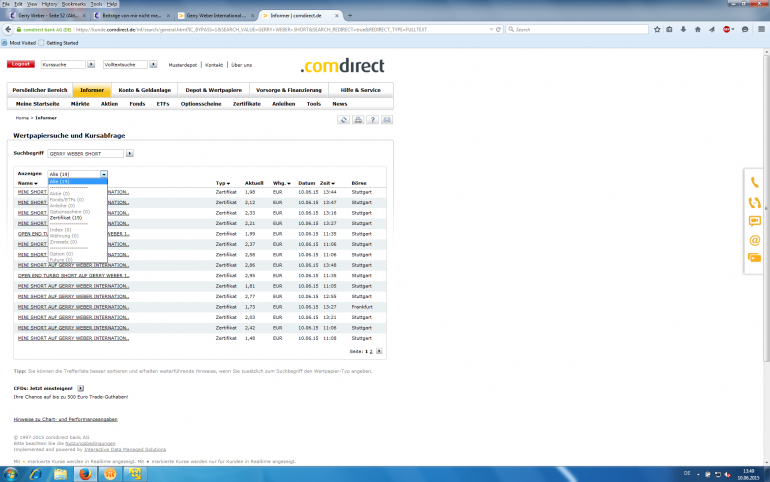Click the paper plane send icon in Firefox toolbar
Viewport: 770px width, 482px height.
coord(712,29)
